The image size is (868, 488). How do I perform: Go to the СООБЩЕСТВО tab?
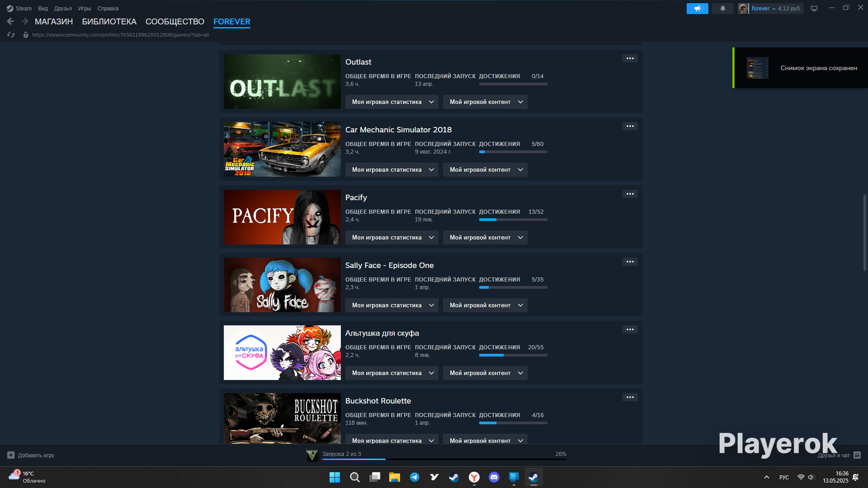(175, 21)
